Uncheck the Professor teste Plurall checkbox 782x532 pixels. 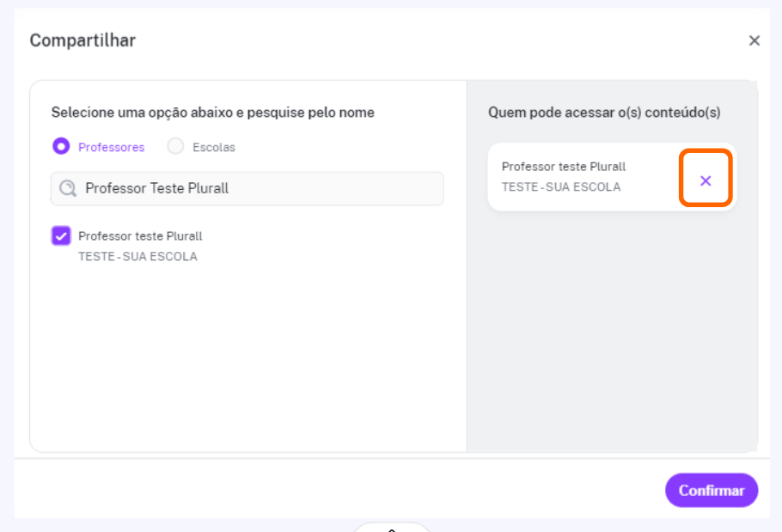(61, 235)
